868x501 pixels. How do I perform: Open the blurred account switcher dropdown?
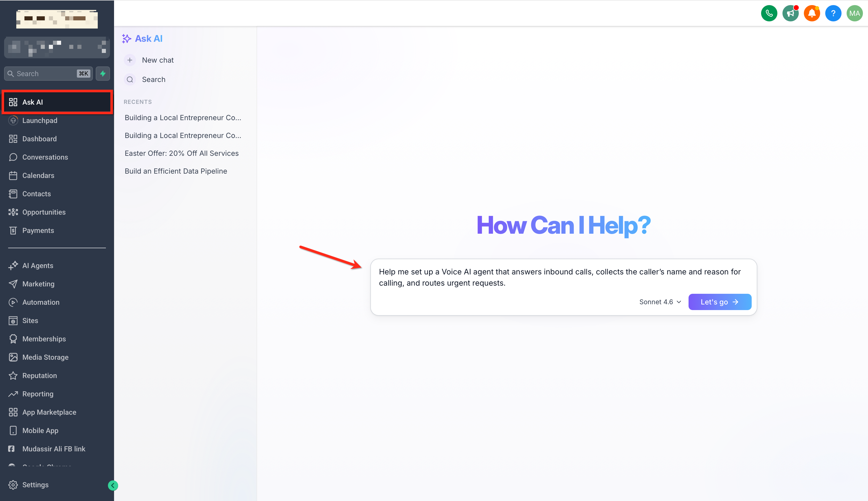pyautogui.click(x=57, y=47)
